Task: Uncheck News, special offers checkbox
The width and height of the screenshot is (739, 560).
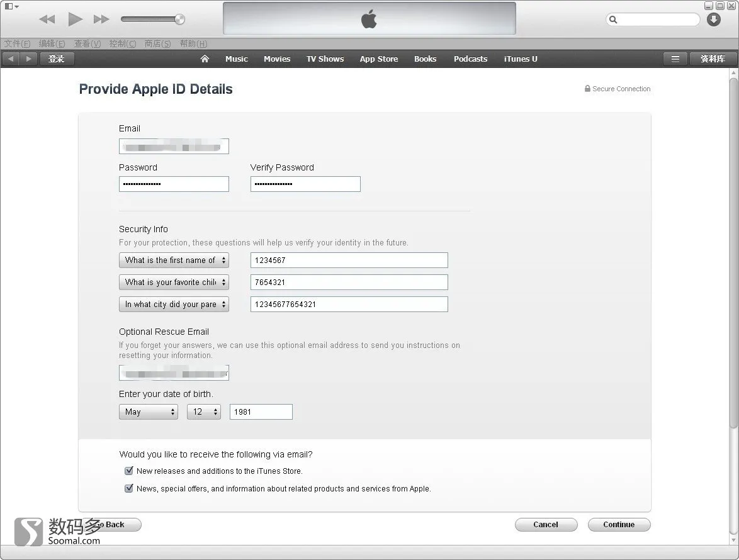Action: coord(128,488)
